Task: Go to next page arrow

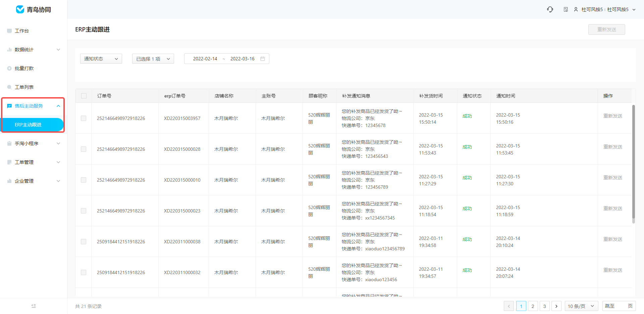Action: pos(556,306)
